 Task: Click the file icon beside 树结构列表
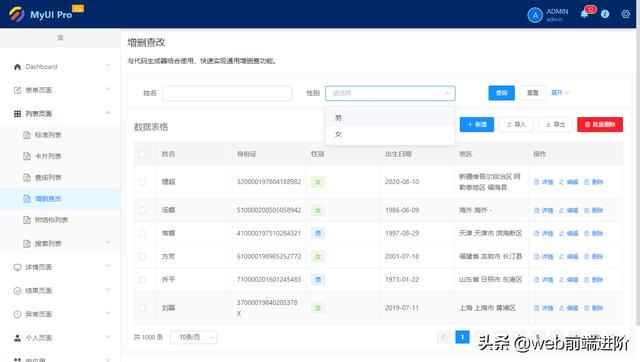tap(27, 220)
